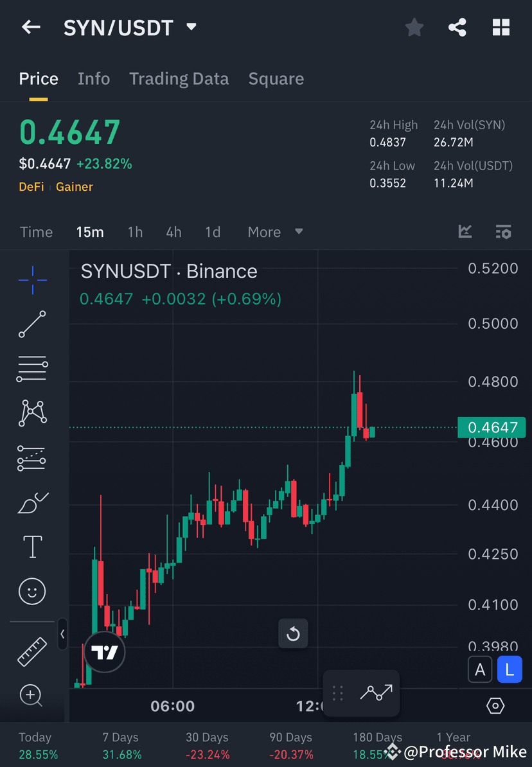Select the trend line drawing tool
The height and width of the screenshot is (767, 532).
pyautogui.click(x=32, y=324)
